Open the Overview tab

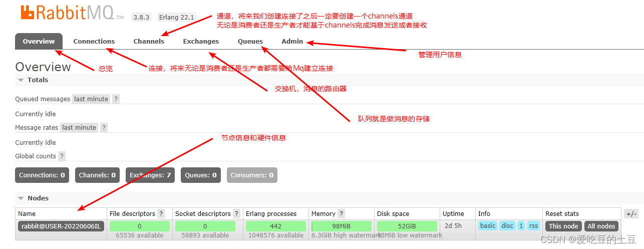click(39, 41)
